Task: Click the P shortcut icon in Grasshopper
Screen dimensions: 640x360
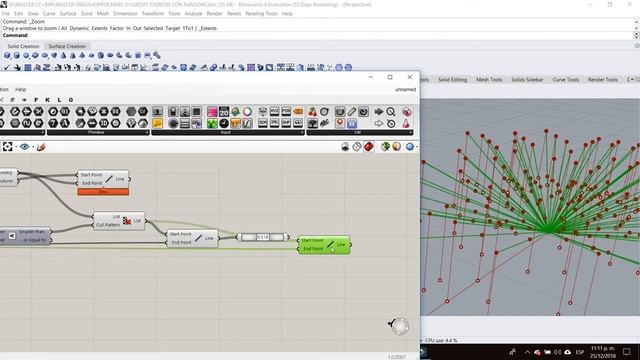Action: [36, 100]
